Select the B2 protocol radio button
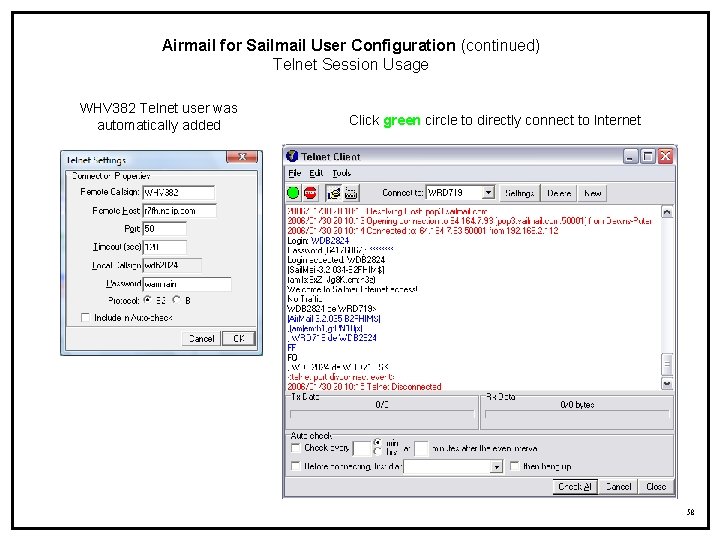The height and width of the screenshot is (540, 720). tap(147, 300)
